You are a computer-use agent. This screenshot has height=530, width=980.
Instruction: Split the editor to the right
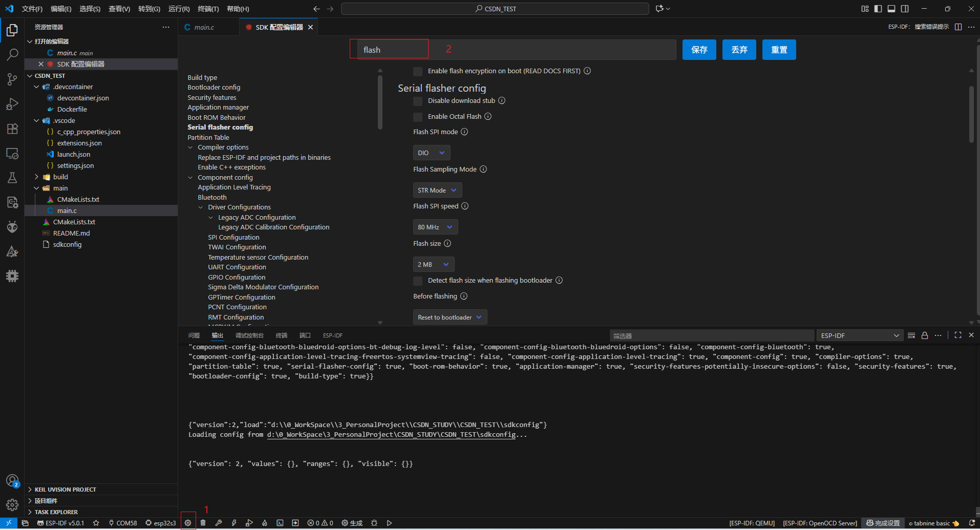click(958, 27)
